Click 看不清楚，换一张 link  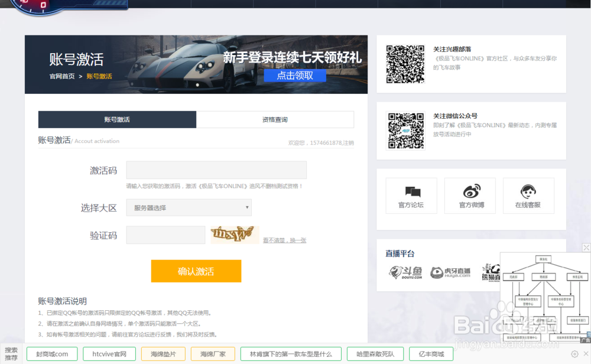tap(285, 240)
